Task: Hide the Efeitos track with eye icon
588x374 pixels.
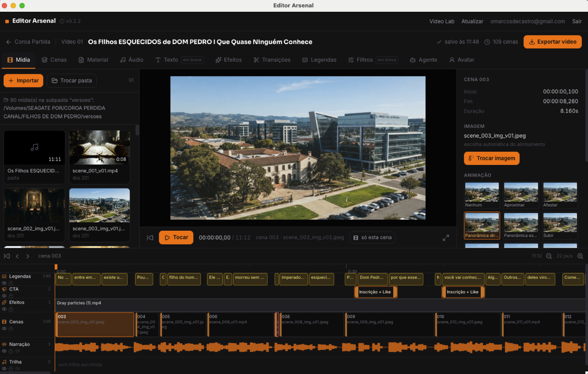Action: point(4,309)
